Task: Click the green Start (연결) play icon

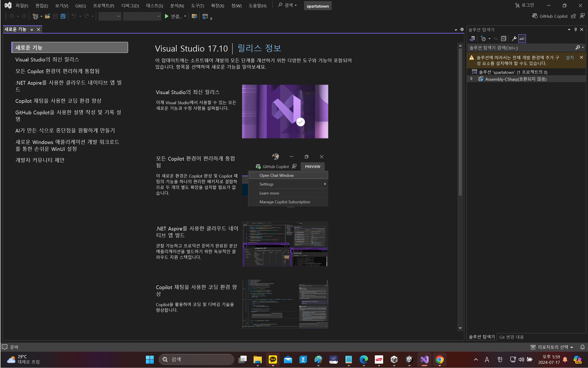Action: 167,16
